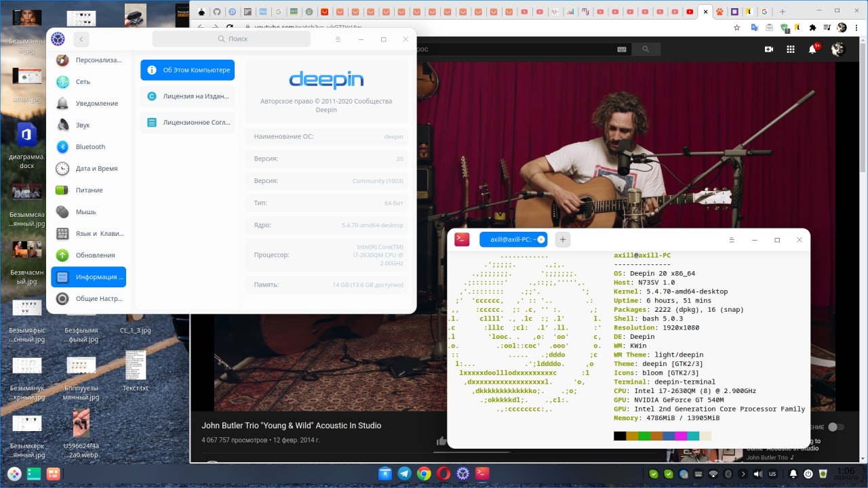868x488 pixels.
Task: Click YouTube create video icon
Action: (x=769, y=49)
